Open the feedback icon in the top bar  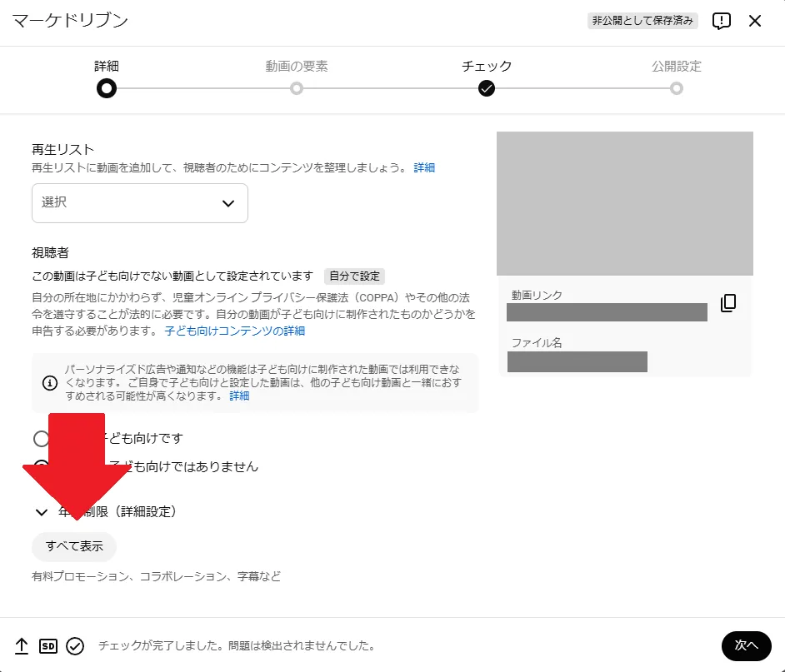(721, 21)
